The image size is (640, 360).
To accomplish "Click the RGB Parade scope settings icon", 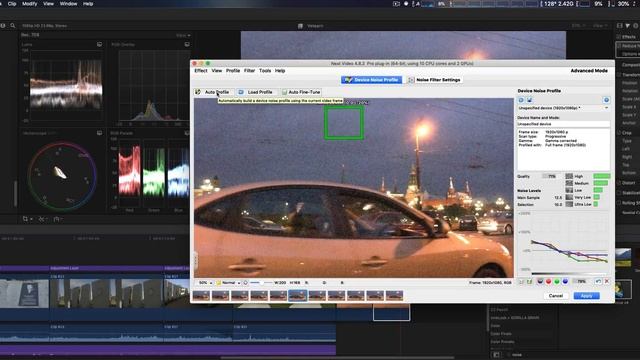I will tap(187, 133).
